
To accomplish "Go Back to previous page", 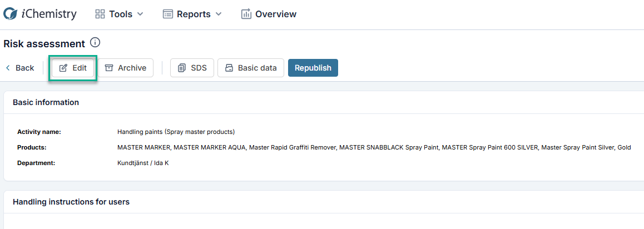I will [19, 68].
